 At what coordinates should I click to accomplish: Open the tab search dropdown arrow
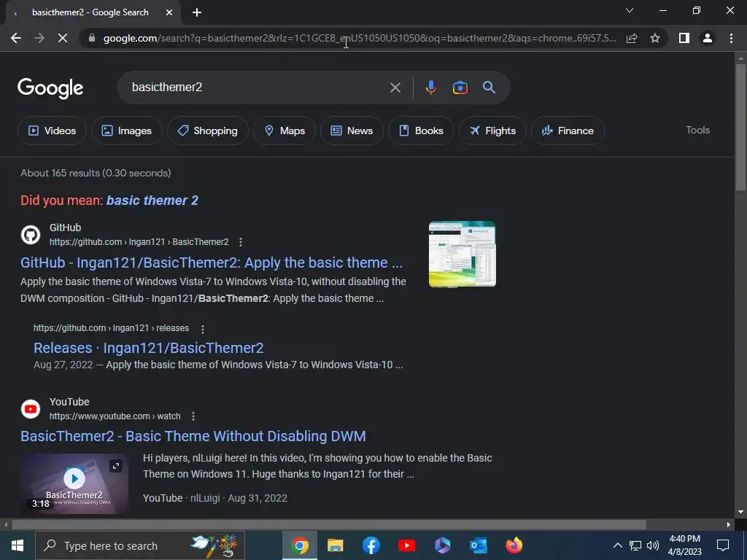[630, 10]
